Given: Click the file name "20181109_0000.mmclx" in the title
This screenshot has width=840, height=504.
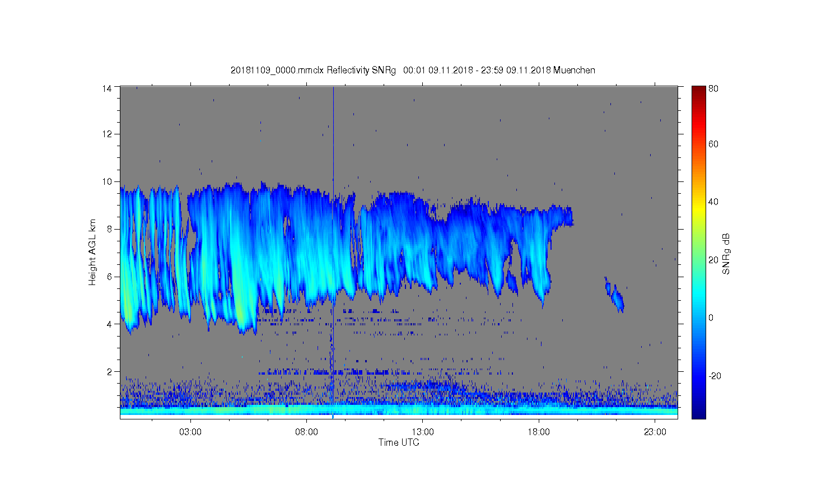Looking at the screenshot, I should [278, 71].
